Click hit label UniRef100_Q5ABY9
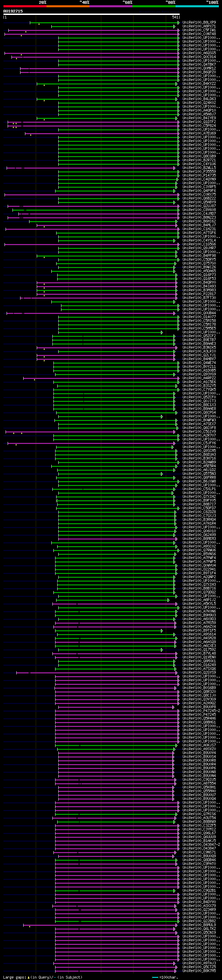 tap(199, 202)
